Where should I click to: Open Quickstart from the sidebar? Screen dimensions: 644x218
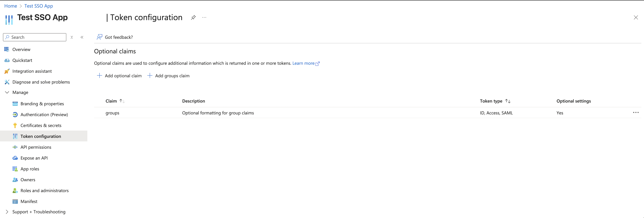pyautogui.click(x=22, y=60)
